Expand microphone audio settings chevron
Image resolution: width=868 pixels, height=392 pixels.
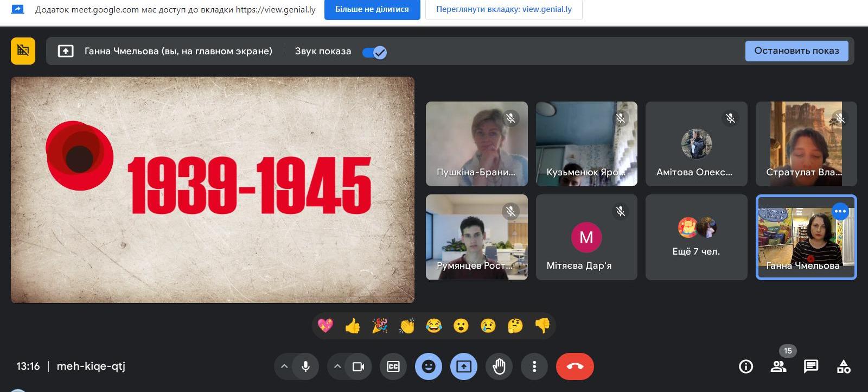(x=284, y=366)
